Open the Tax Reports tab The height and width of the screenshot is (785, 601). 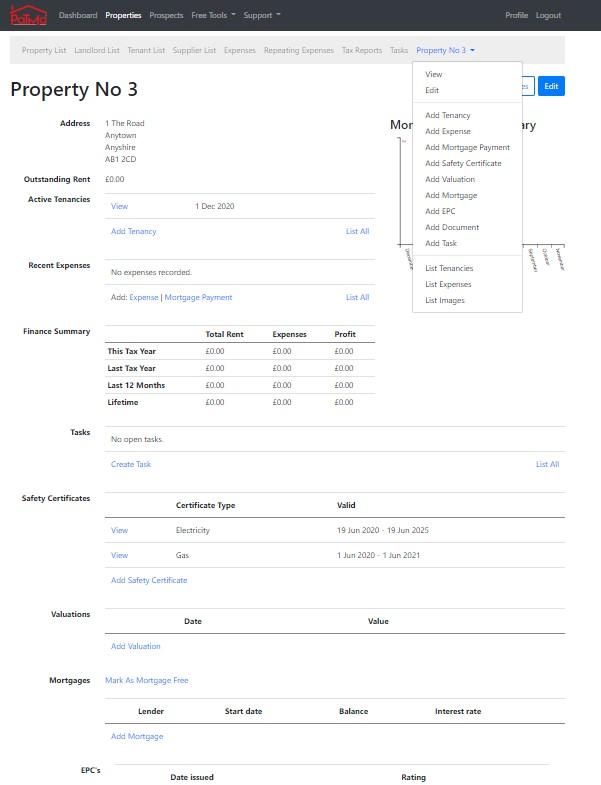click(x=362, y=50)
